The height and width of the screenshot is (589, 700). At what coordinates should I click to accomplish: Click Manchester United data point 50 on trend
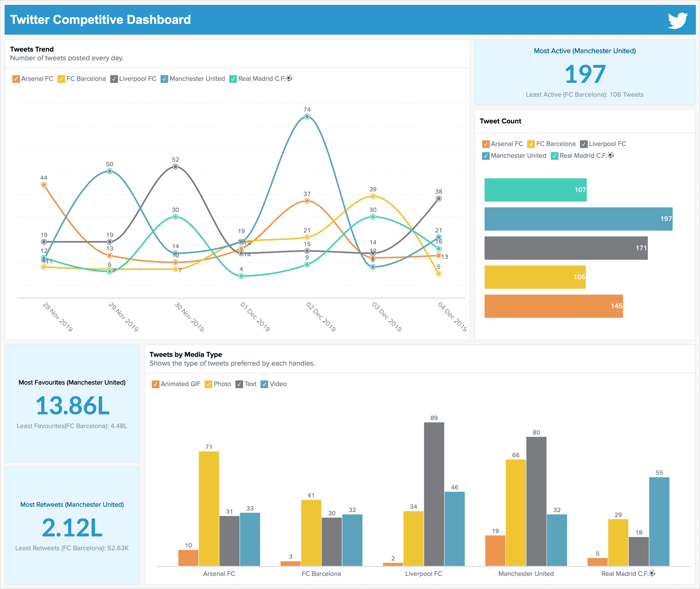[x=110, y=171]
